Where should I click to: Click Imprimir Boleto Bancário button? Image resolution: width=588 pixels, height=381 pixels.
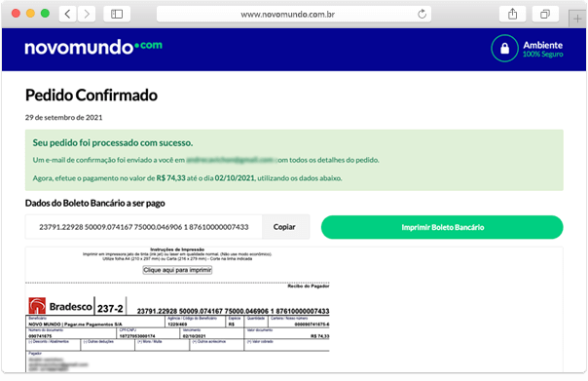click(442, 227)
